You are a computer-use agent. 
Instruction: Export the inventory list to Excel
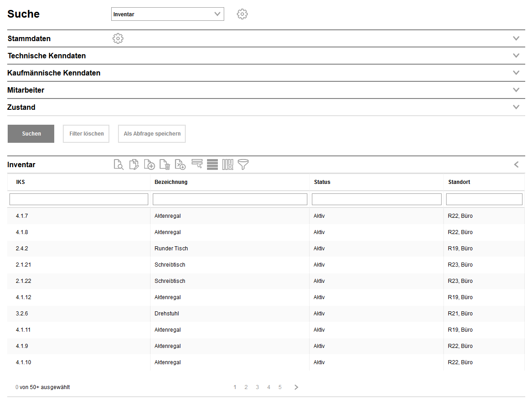click(180, 164)
